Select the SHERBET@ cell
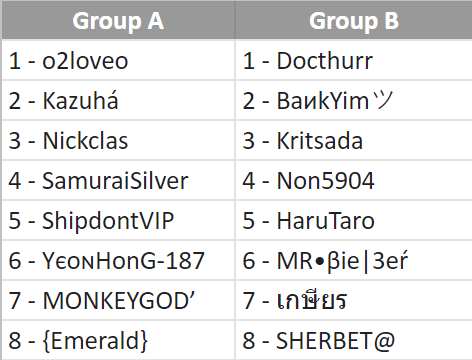 tap(354, 340)
